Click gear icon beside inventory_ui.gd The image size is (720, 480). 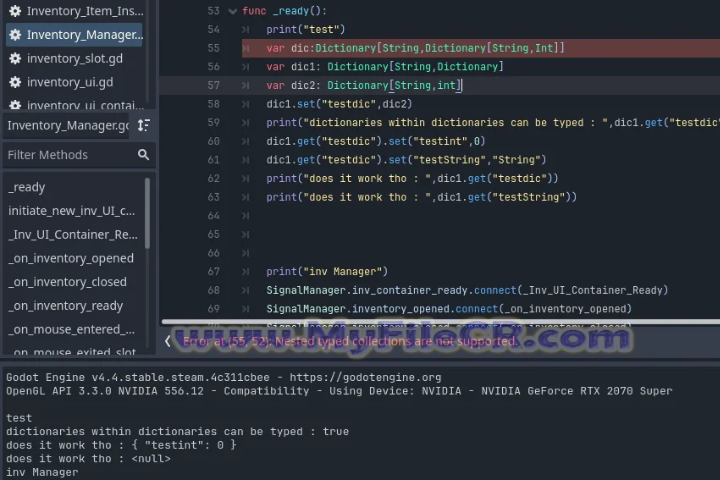coord(15,82)
